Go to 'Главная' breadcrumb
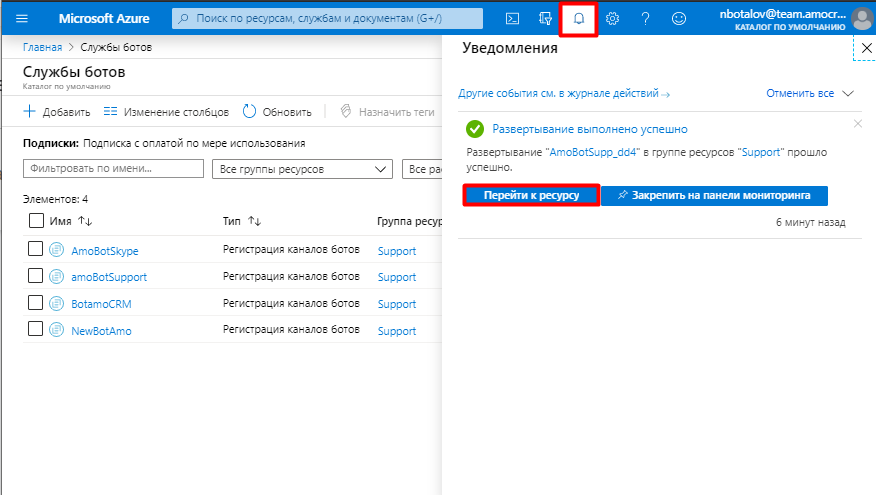Viewport: 876px width, 495px height. [42, 47]
